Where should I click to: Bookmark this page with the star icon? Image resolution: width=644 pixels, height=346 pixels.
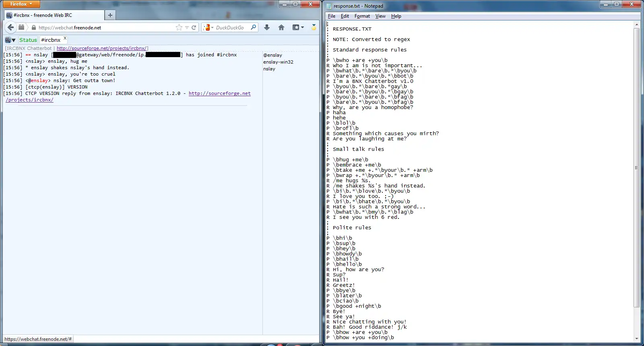click(x=179, y=27)
